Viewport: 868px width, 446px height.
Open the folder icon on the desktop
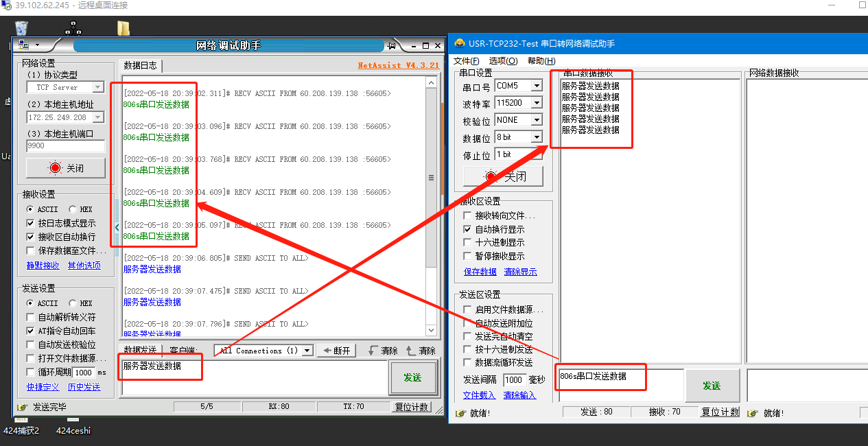tap(124, 27)
